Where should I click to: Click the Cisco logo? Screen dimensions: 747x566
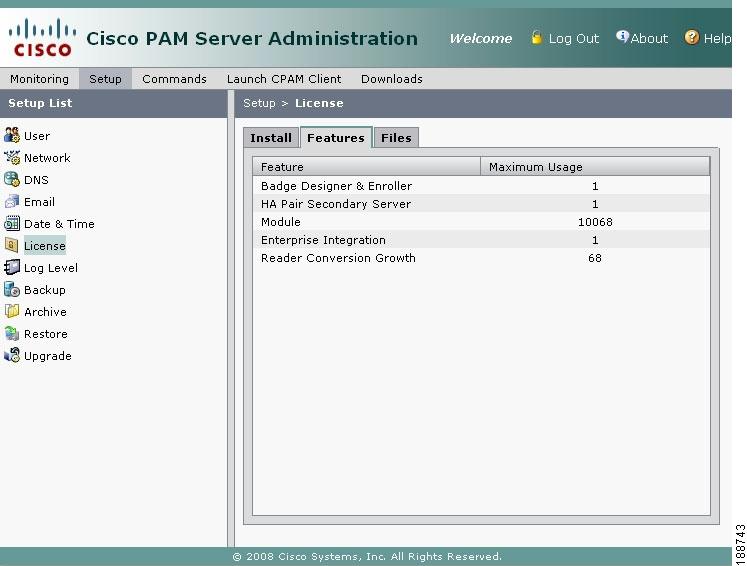(x=42, y=37)
